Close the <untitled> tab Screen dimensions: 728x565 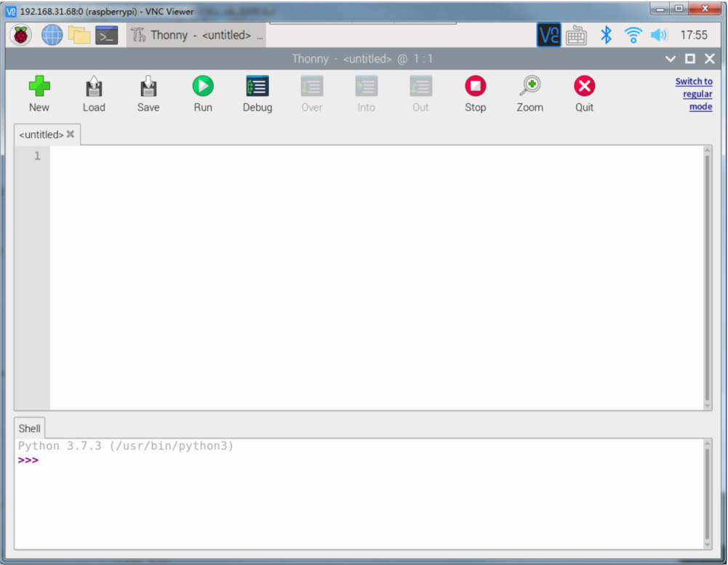(71, 135)
